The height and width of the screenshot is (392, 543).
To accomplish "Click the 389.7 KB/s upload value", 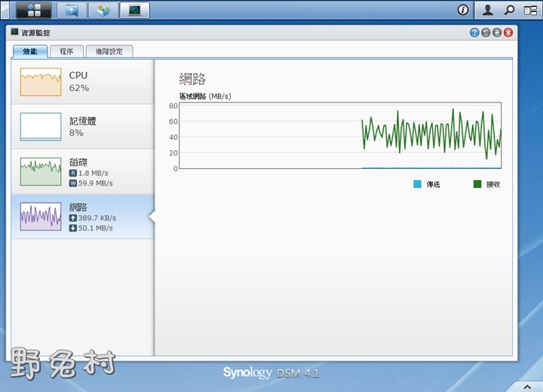I will pyautogui.click(x=97, y=218).
